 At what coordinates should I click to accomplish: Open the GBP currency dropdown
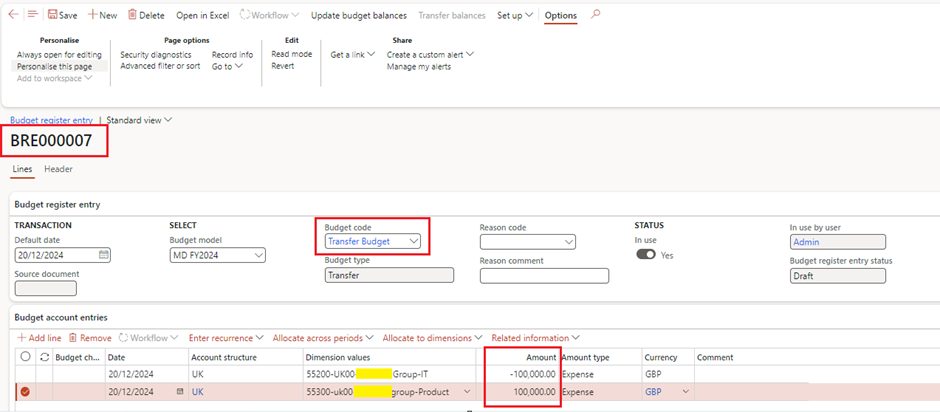click(685, 392)
